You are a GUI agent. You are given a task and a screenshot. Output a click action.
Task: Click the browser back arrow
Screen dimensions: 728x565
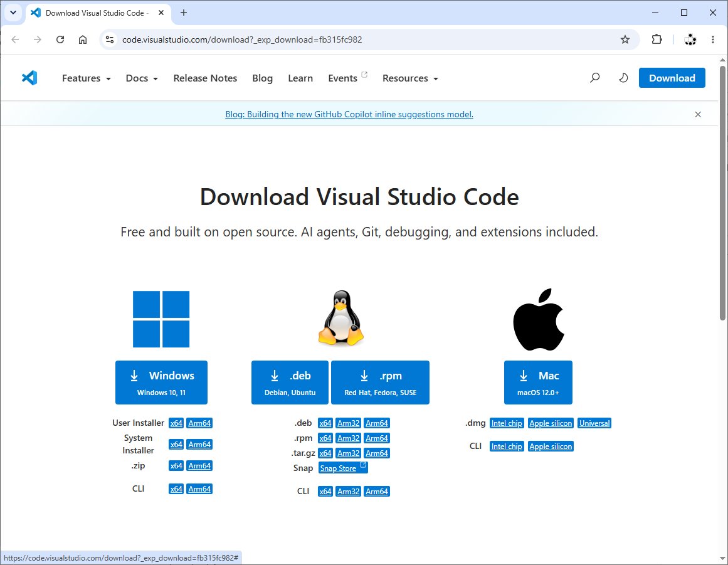click(x=15, y=40)
